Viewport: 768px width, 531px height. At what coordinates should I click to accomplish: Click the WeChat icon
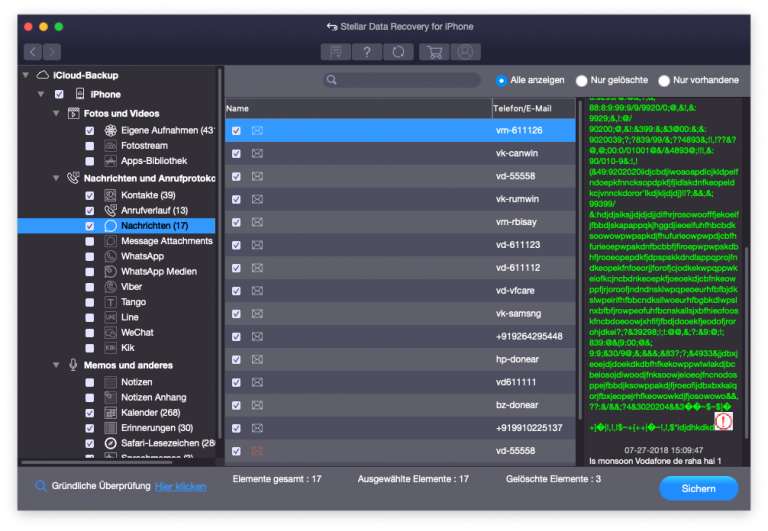click(111, 333)
